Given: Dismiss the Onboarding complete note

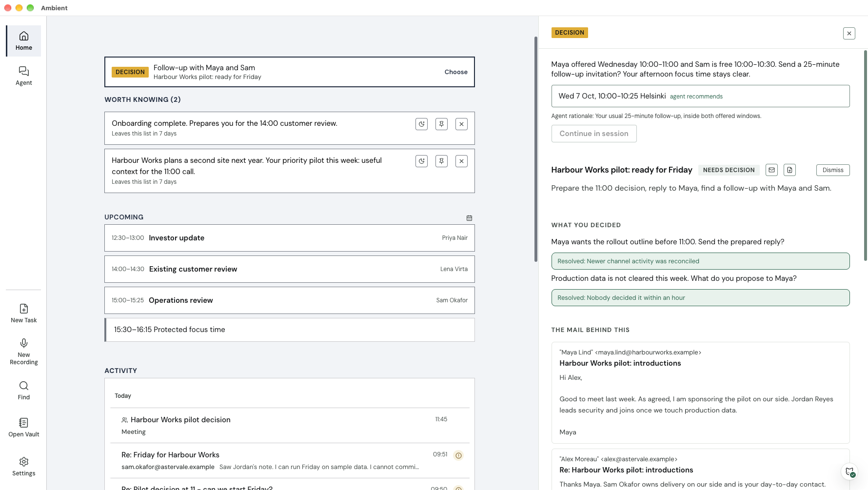Looking at the screenshot, I should coord(461,124).
